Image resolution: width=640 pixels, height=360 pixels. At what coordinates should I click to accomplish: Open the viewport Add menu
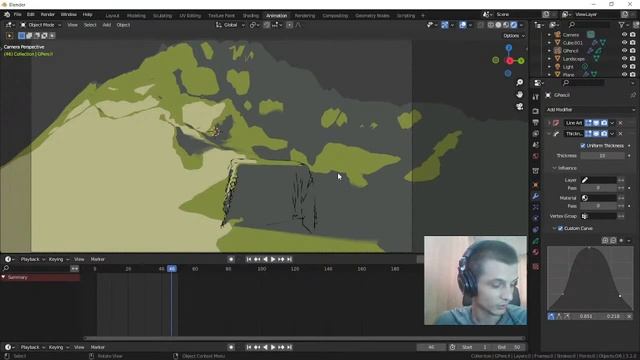[x=107, y=25]
